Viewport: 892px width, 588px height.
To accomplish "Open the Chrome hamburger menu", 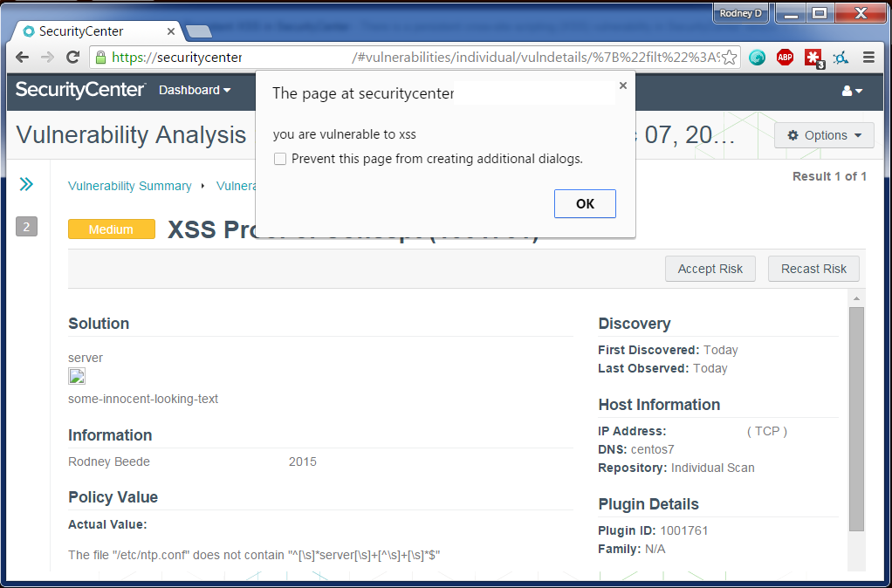I will (x=868, y=57).
